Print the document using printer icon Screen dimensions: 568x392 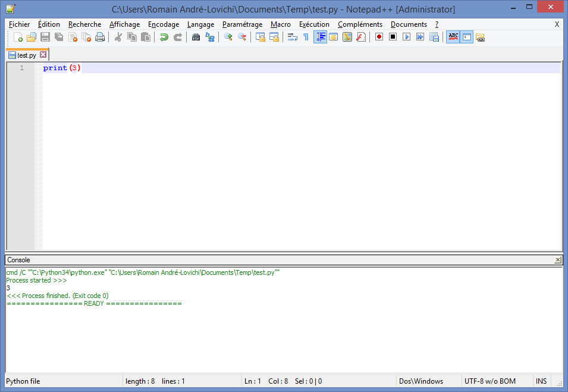click(x=100, y=37)
